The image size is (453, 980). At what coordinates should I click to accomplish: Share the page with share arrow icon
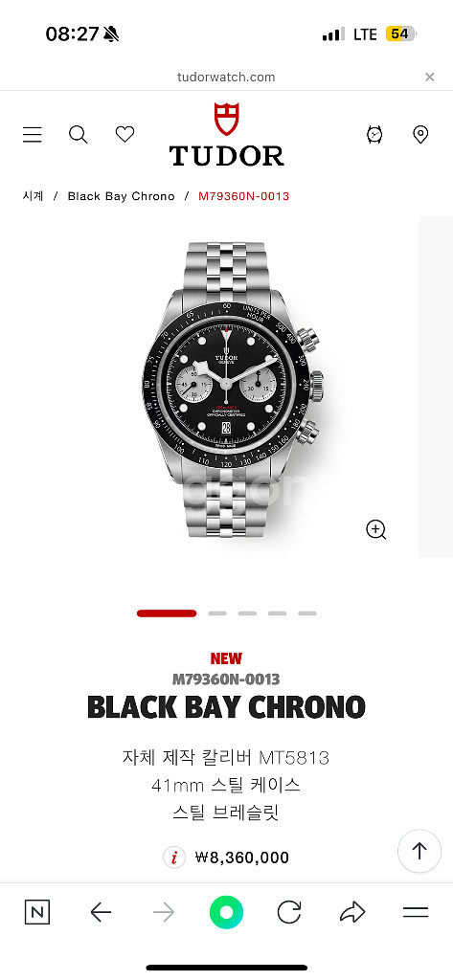(x=352, y=913)
